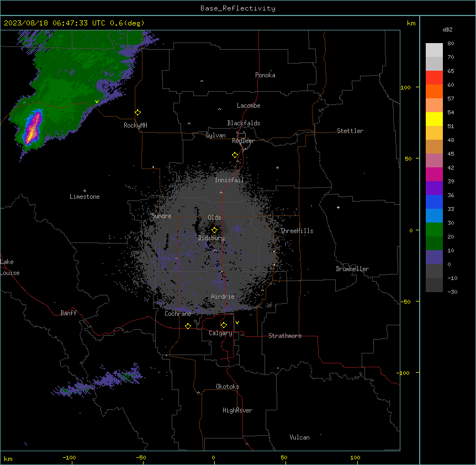Click the yellow V marker in the green echo

pyautogui.click(x=97, y=102)
